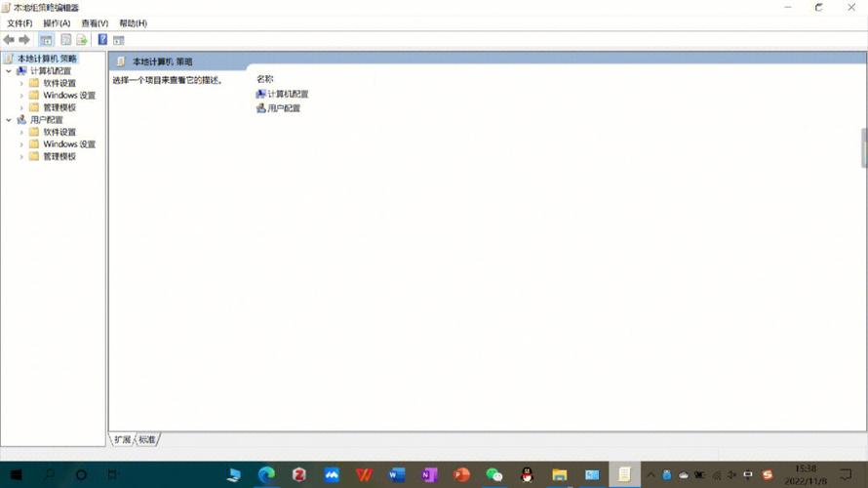
Task: Open PowerPoint from taskbar
Action: point(461,474)
